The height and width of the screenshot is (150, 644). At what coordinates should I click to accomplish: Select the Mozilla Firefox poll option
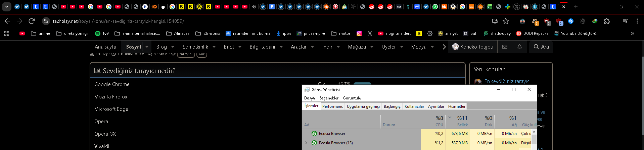click(111, 97)
